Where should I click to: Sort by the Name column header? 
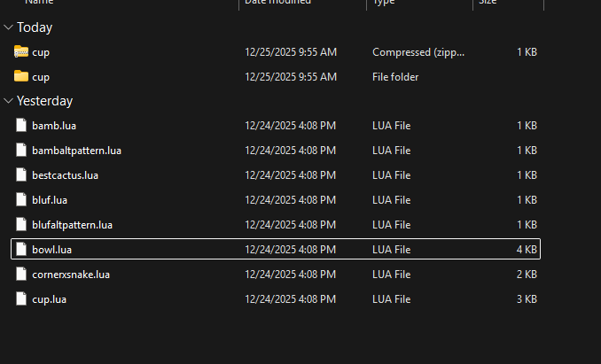43,4
